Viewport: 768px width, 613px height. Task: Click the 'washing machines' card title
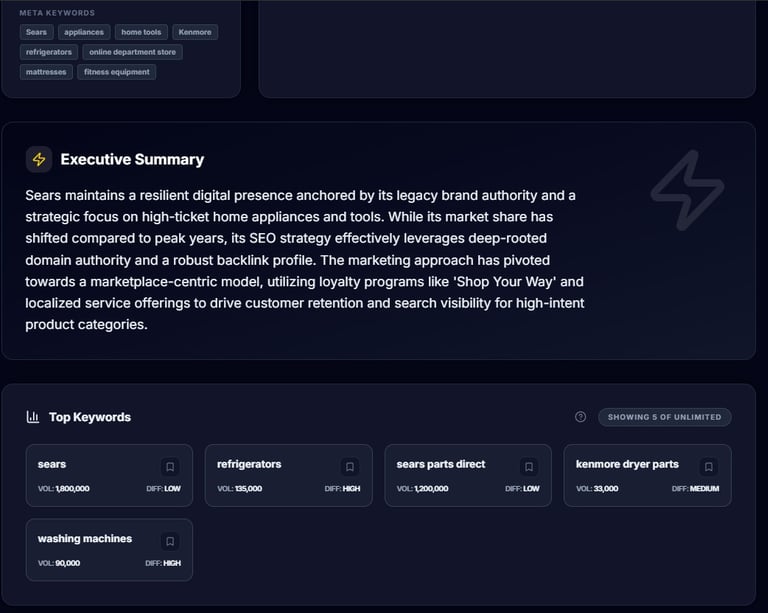(x=85, y=539)
